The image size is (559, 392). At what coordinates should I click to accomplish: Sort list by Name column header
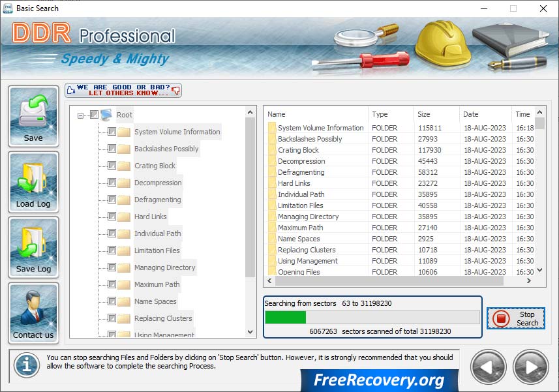[316, 114]
